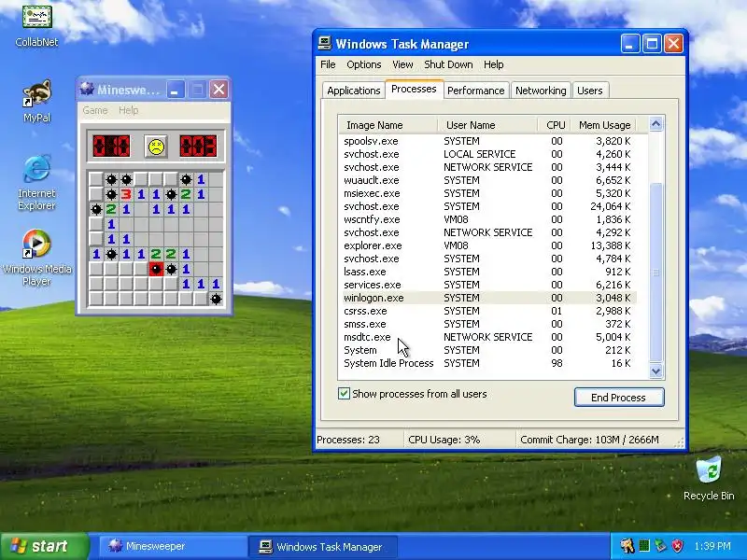This screenshot has width=747, height=560.
Task: Click the Safely Remove Hardware tray icon
Action: pyautogui.click(x=660, y=546)
